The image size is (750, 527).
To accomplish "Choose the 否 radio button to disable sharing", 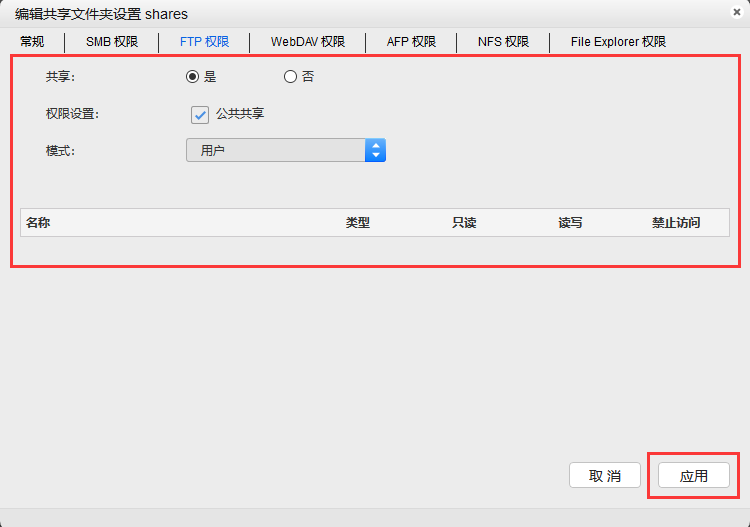I will click(291, 76).
